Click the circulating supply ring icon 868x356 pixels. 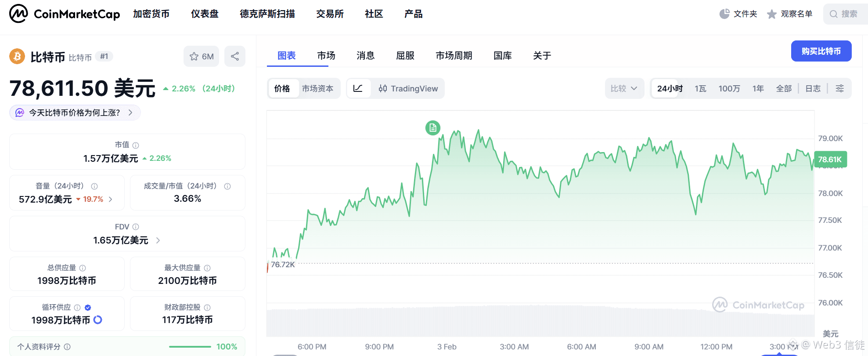[98, 320]
